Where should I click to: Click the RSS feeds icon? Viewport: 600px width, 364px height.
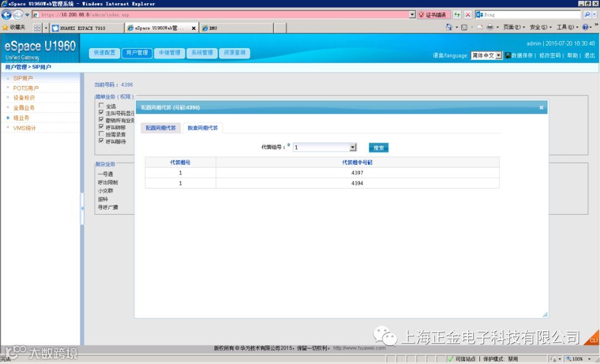[x=464, y=27]
